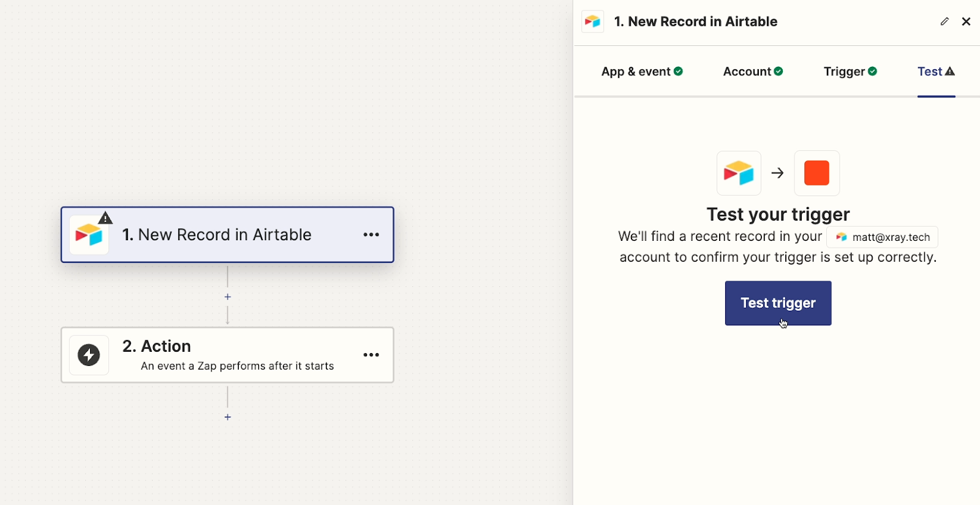This screenshot has height=505, width=980.
Task: Click the lightning bolt Action icon
Action: [x=89, y=355]
